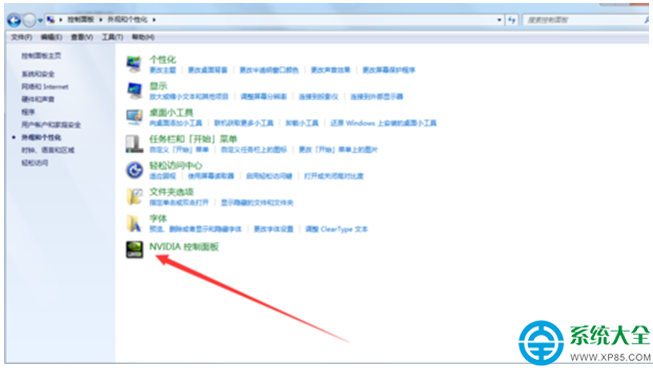Click the NVIDIA 控制面板 text link
This screenshot has height=368, width=653.
pyautogui.click(x=184, y=246)
